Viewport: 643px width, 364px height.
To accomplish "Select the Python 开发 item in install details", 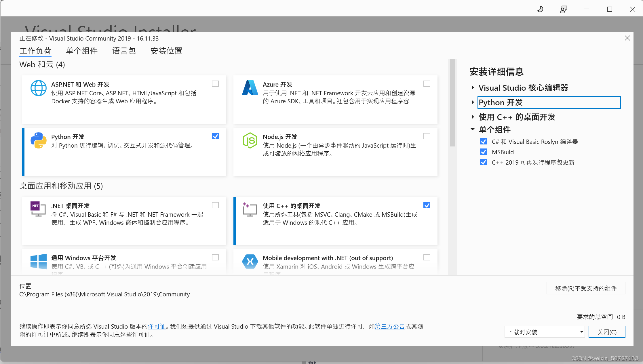I will coord(549,102).
